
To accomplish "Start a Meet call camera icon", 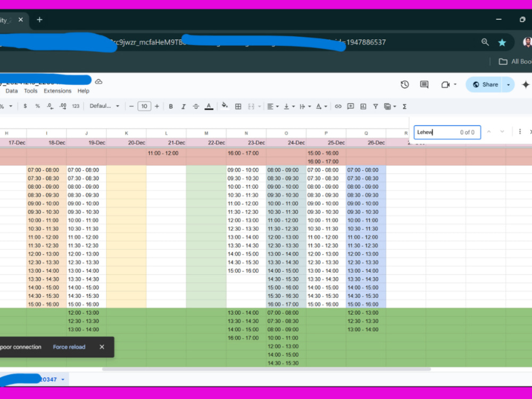I will (445, 85).
